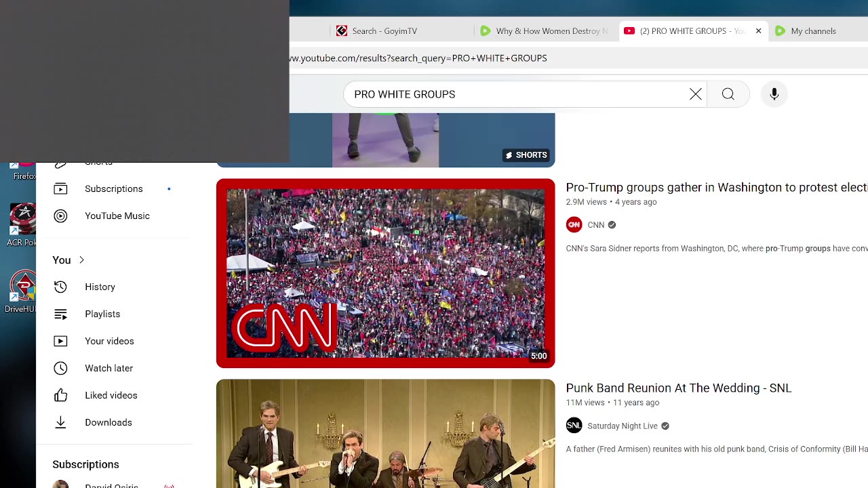868x488 pixels.
Task: Close the PRO WHITE GROUPS tab
Action: click(758, 30)
